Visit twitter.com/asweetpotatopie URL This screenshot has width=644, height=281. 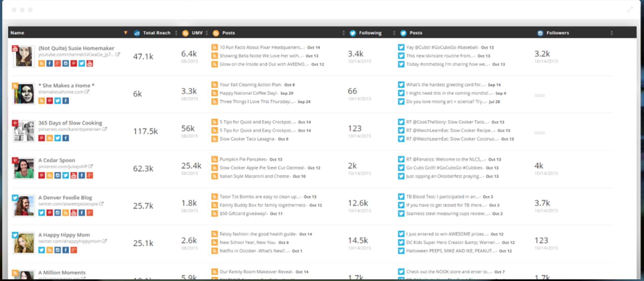coord(68,204)
